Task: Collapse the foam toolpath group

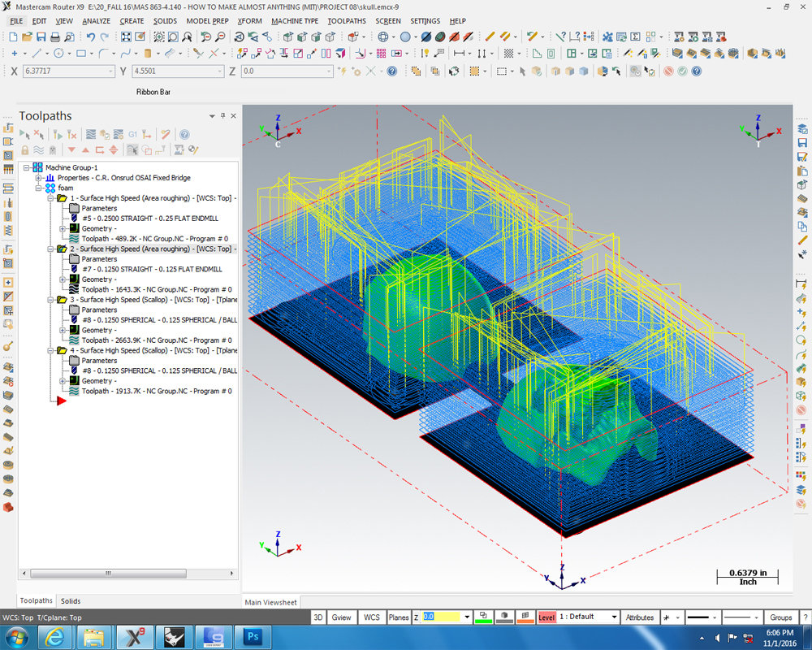Action: pos(38,188)
